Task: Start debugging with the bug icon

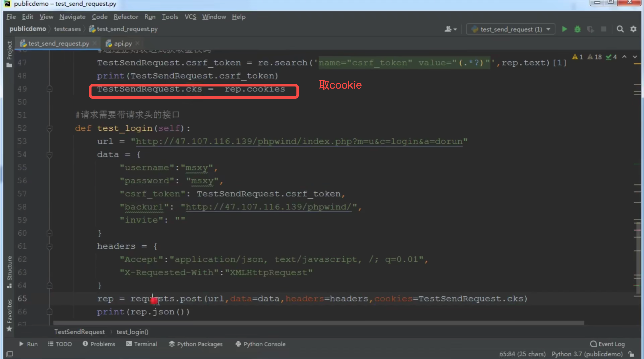Action: [x=578, y=29]
